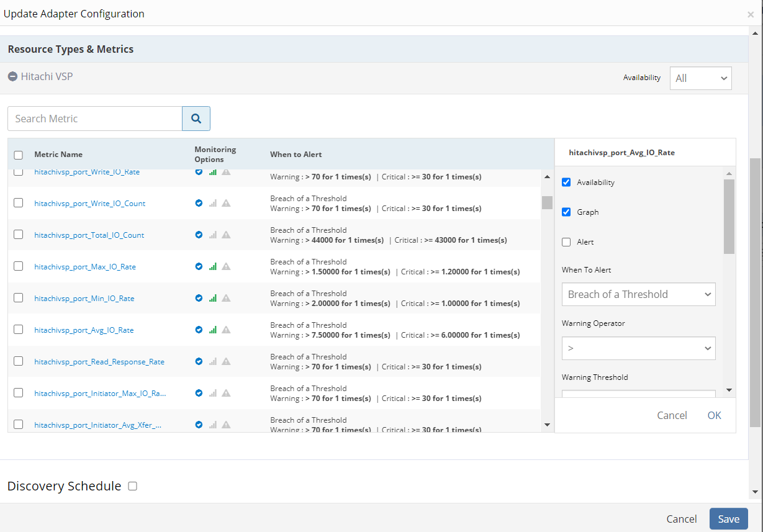This screenshot has width=763, height=532.
Task: Click alert triangle icon for hitachivsp_port_Read_Response_Rate
Action: pos(226,361)
